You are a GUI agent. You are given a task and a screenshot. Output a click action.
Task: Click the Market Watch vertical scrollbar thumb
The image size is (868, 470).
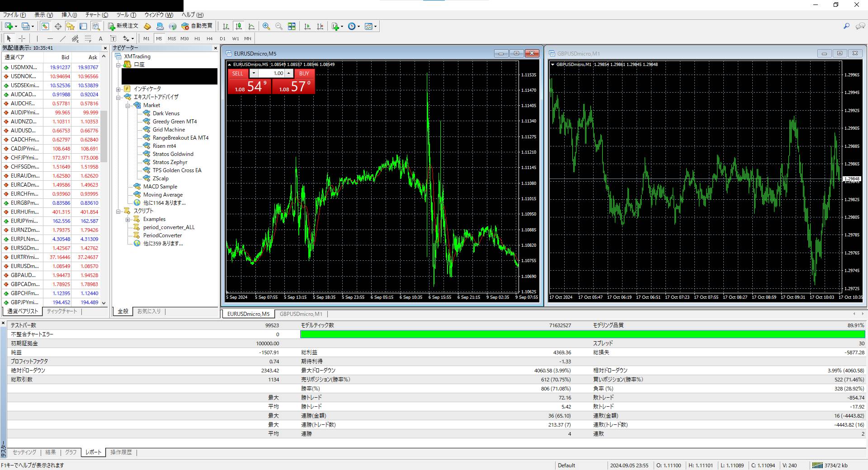[x=104, y=136]
